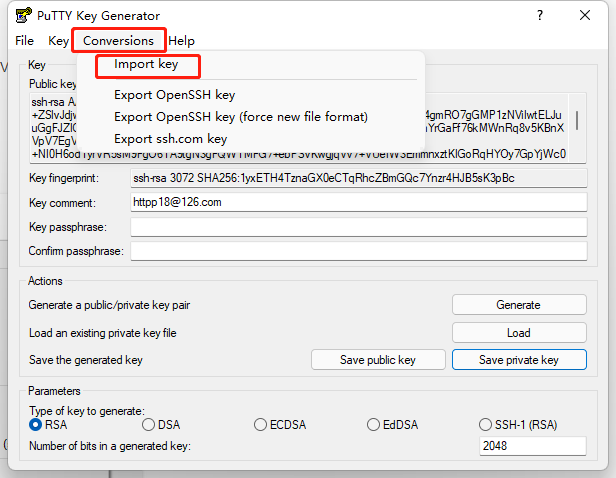Select Export ssh.com key entry
This screenshot has height=478, width=616.
(170, 139)
